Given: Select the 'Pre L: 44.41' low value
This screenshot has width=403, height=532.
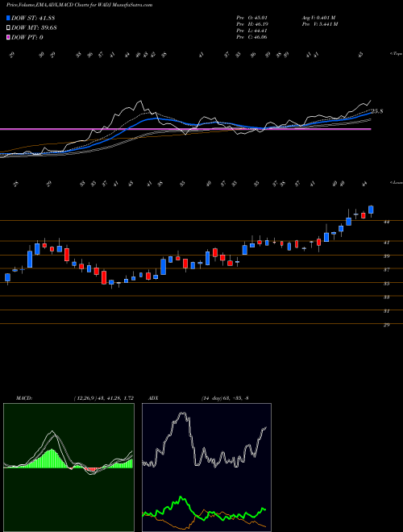Looking at the screenshot, I should 251,31.
